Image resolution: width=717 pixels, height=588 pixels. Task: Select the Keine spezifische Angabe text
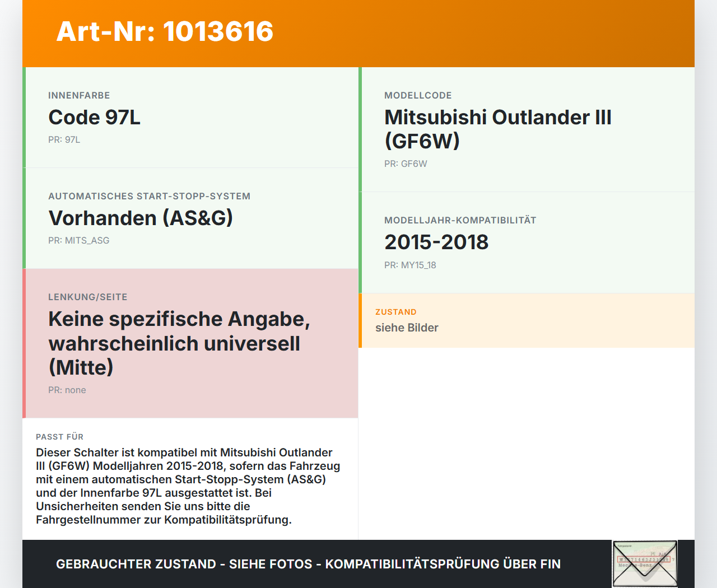179,343
